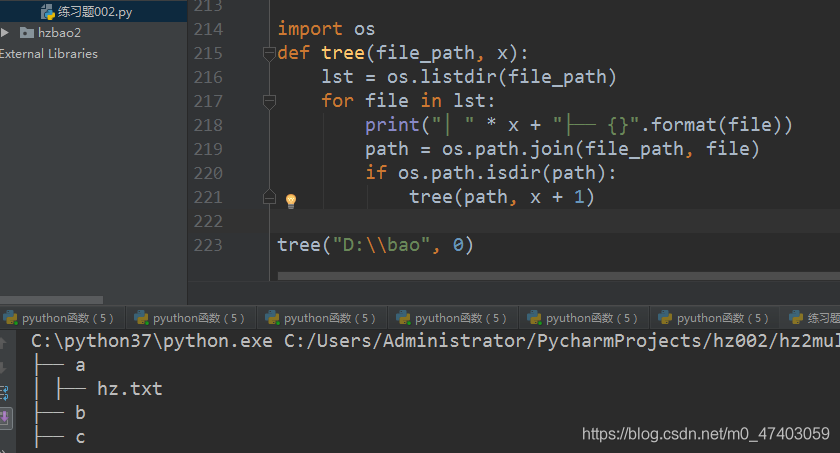
Task: Click output entry 'c' in console
Action: [80, 437]
